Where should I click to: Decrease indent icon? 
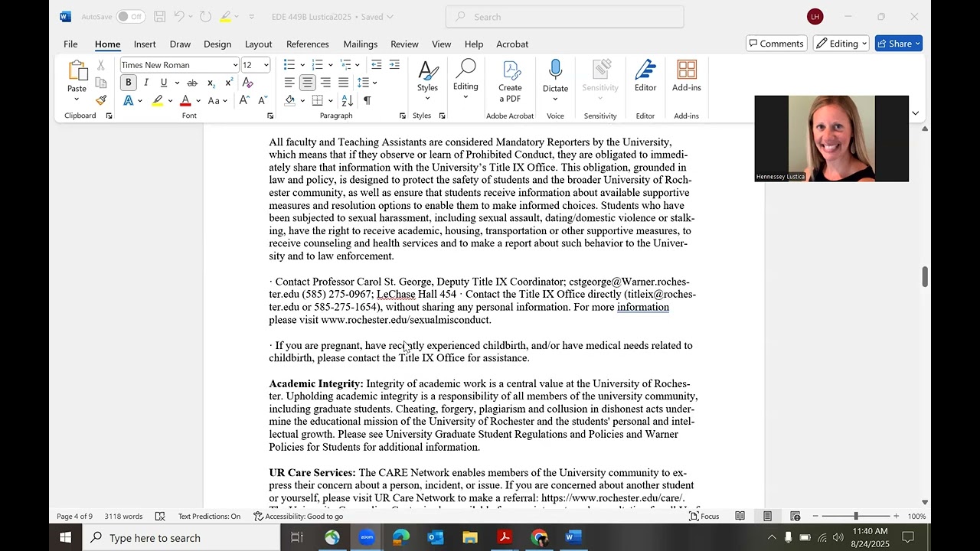point(376,65)
